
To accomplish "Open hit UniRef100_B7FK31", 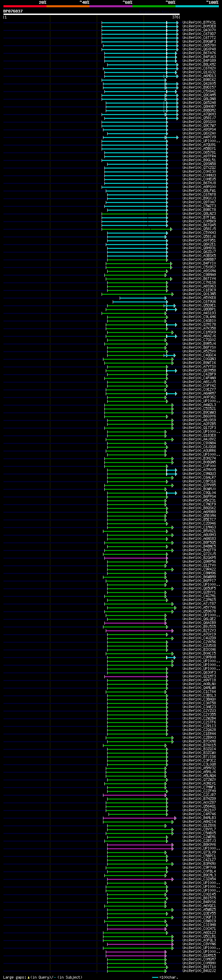I will point(199,23).
